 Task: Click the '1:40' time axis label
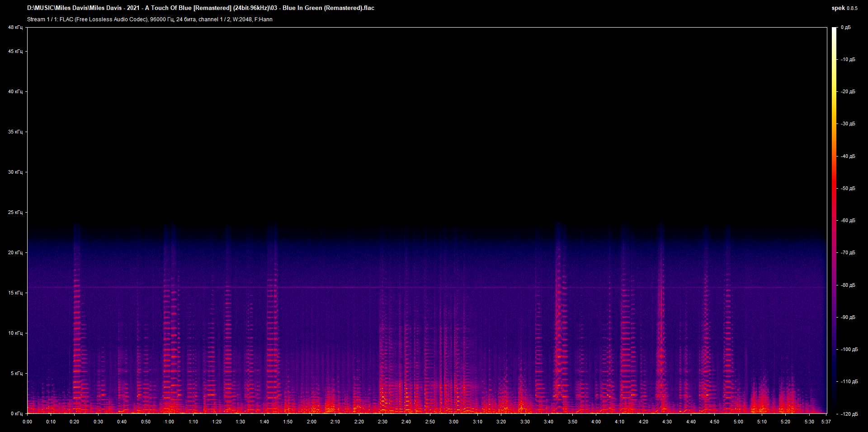[264, 422]
